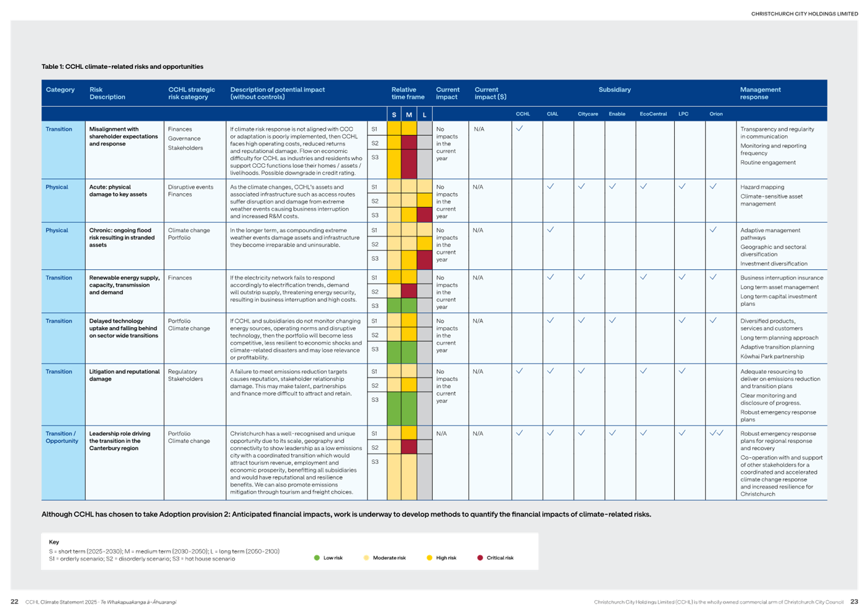Click the Hazard mapping response text
Screen dimensions: 868x614
(762, 187)
